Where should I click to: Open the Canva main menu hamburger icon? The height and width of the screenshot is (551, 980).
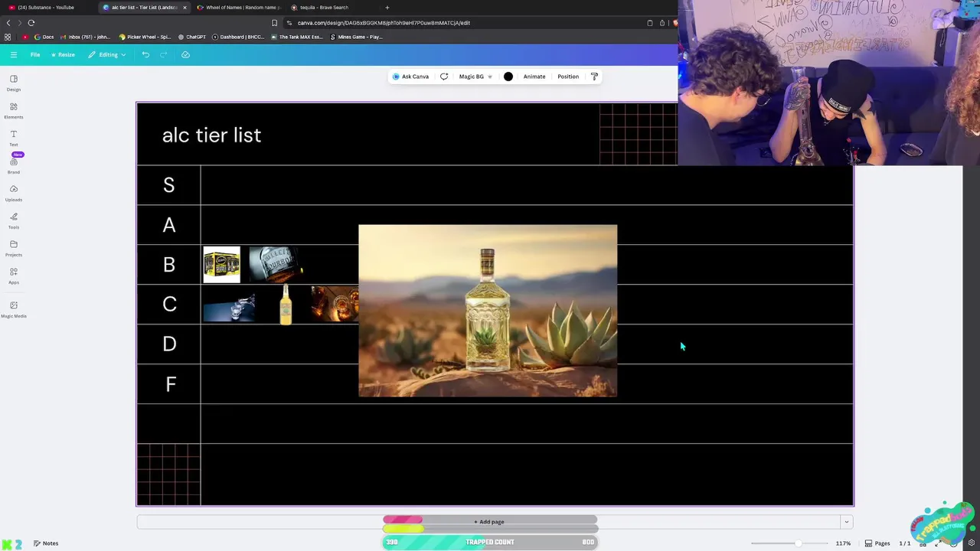(x=14, y=54)
